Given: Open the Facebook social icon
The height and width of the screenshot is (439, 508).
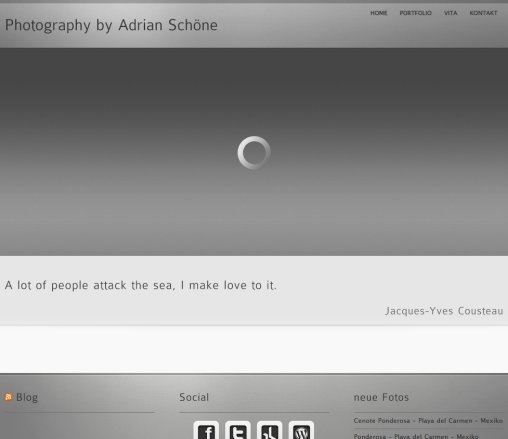Looking at the screenshot, I should (206, 430).
